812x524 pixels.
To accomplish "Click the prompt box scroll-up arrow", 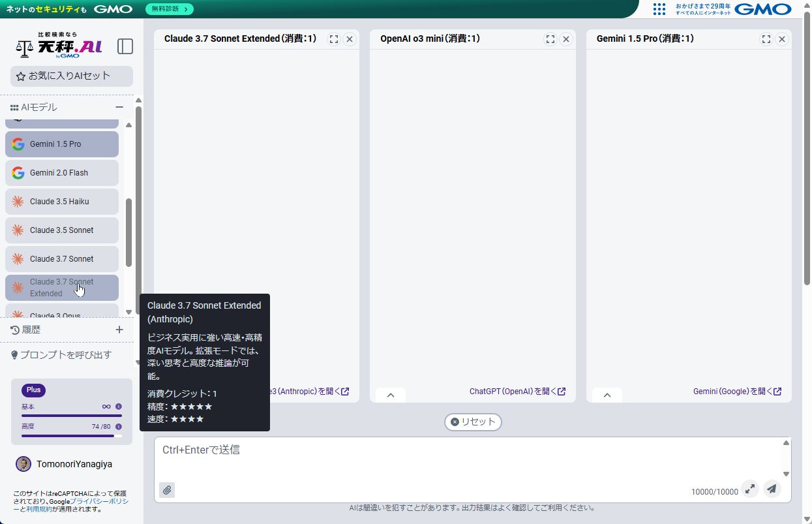I will (x=786, y=443).
